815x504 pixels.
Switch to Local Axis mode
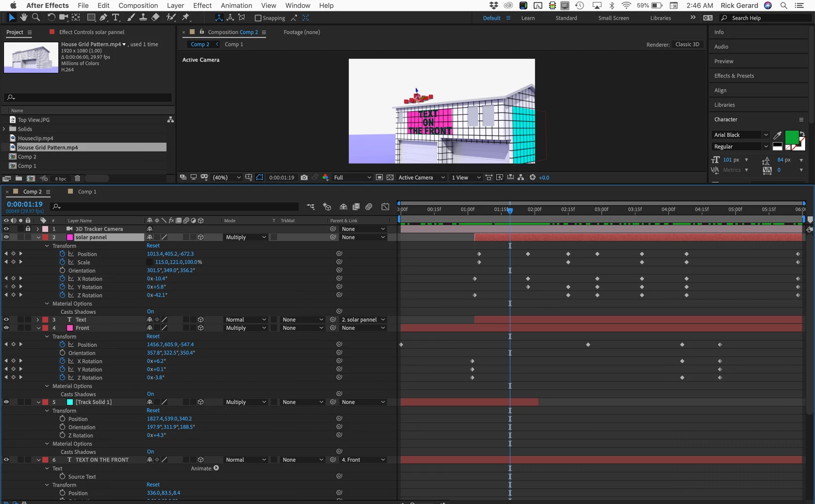coord(219,17)
